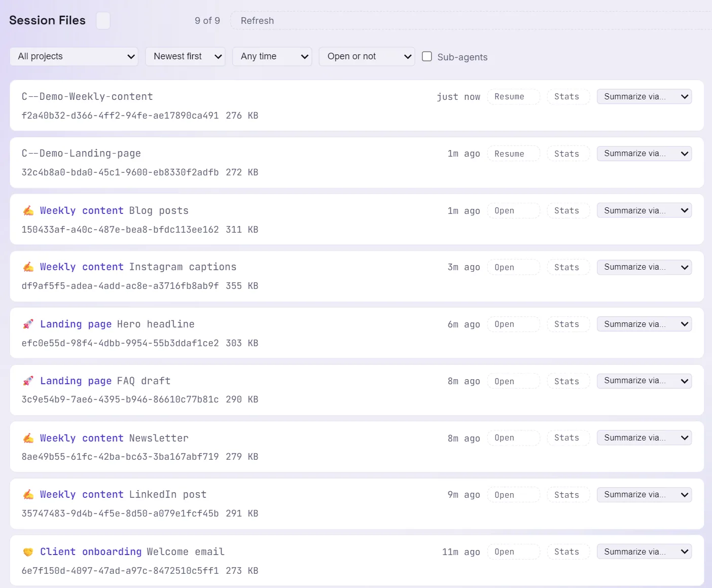This screenshot has width=712, height=588.
Task: Click the writing hand icon beside Newsletter
Action: pyautogui.click(x=28, y=438)
